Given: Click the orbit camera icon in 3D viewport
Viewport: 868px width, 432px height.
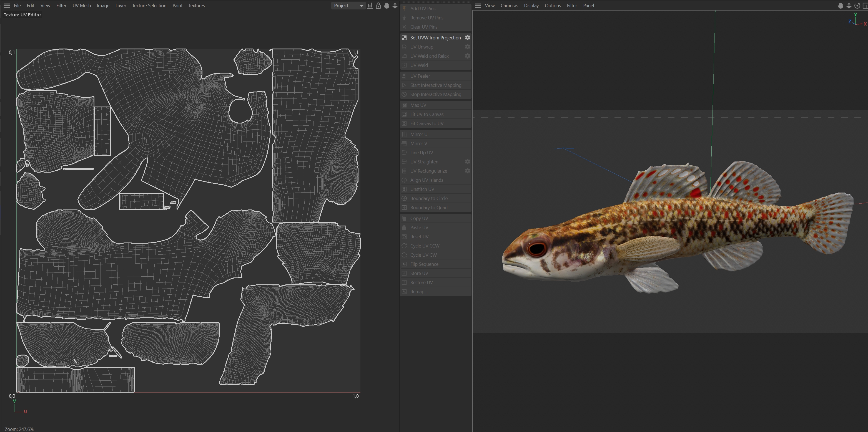Looking at the screenshot, I should (857, 6).
